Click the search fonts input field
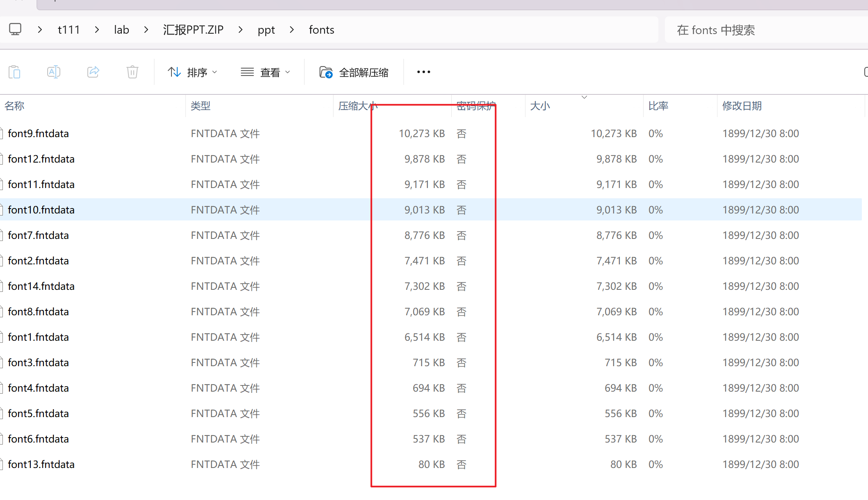The width and height of the screenshot is (868, 500). (763, 30)
